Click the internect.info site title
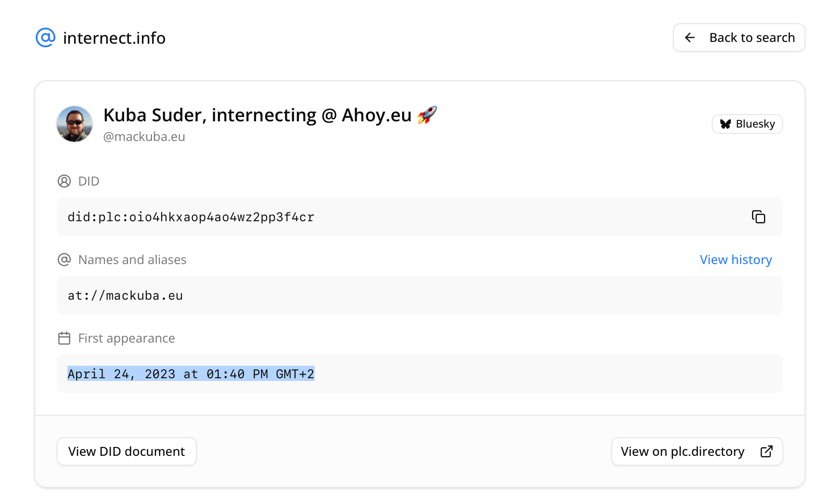This screenshot has height=504, width=830. [114, 38]
